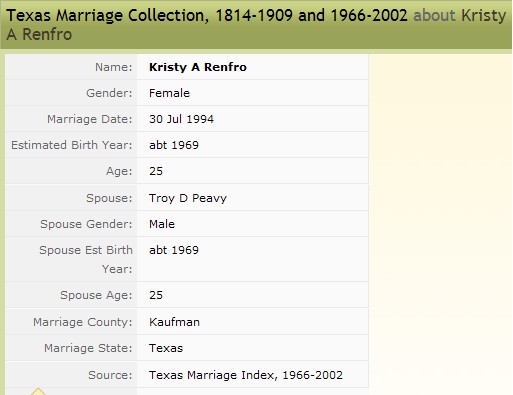Select the Male spouse gender value
This screenshot has width=513, height=395.
point(162,224)
